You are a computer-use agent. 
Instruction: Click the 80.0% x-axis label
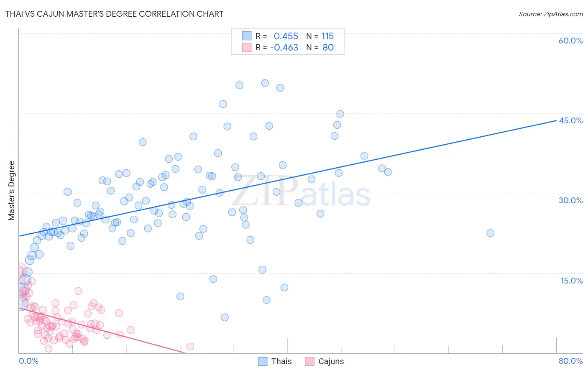click(570, 361)
